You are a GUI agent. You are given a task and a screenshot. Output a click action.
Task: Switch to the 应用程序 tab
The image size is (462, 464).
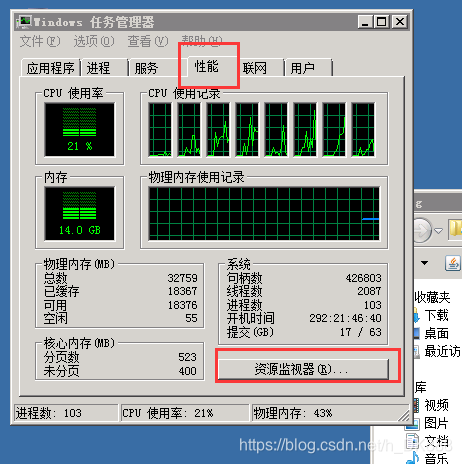click(x=51, y=68)
